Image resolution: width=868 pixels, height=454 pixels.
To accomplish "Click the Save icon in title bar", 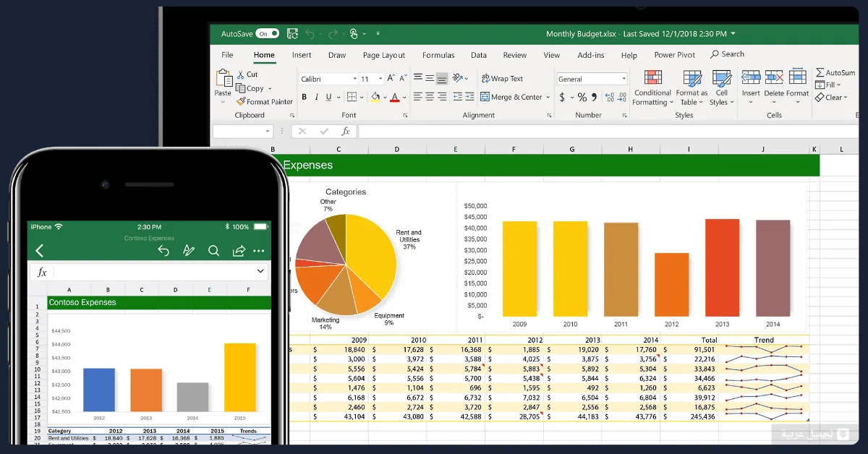I will click(x=292, y=34).
